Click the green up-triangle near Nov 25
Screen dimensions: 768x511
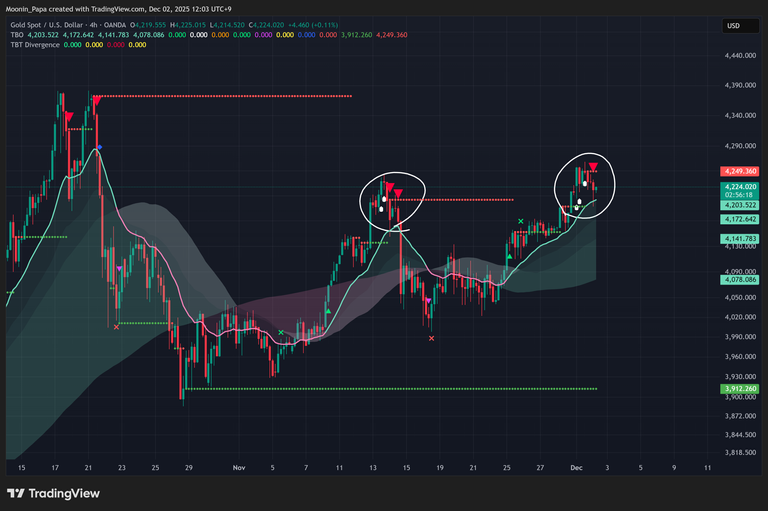pyautogui.click(x=510, y=257)
